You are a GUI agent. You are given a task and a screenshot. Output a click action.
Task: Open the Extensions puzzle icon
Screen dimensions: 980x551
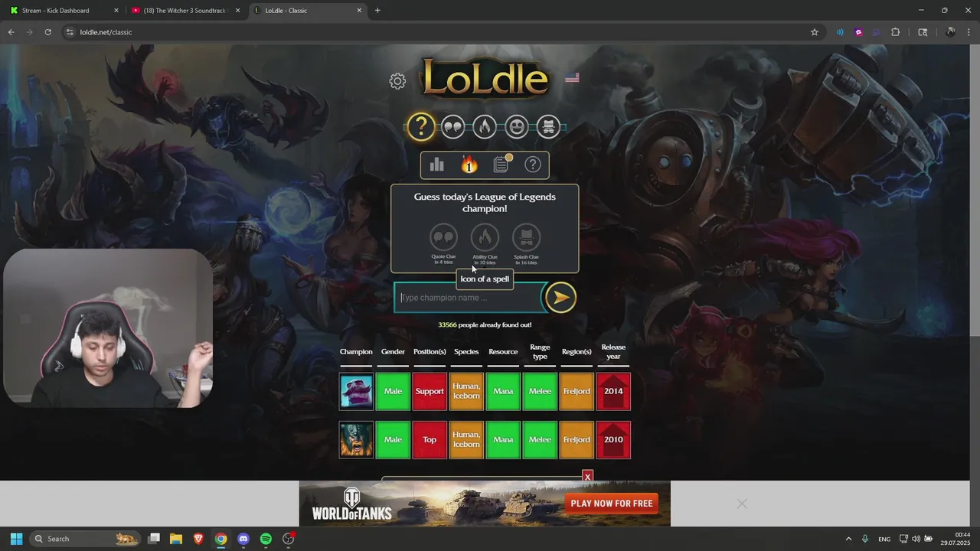click(x=896, y=32)
